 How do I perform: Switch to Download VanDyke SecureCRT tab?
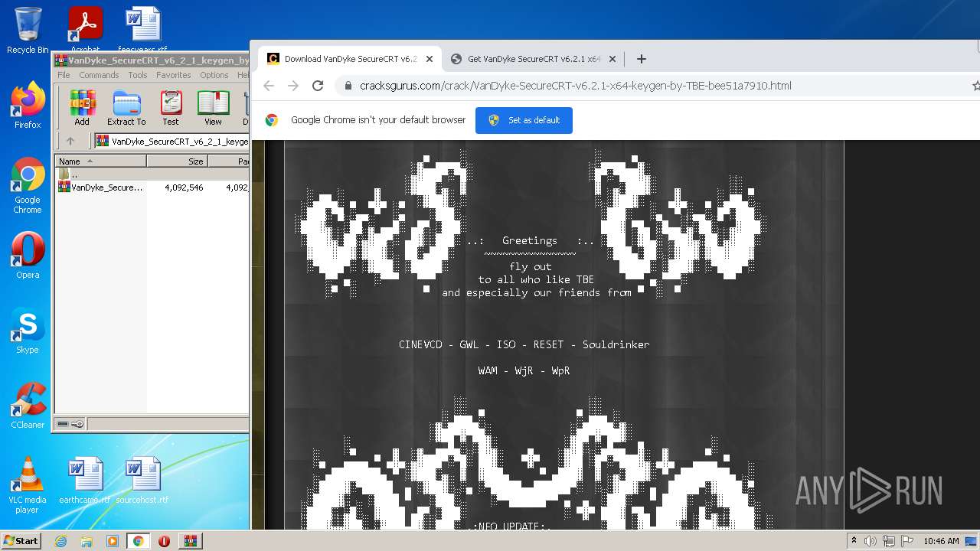tap(349, 59)
